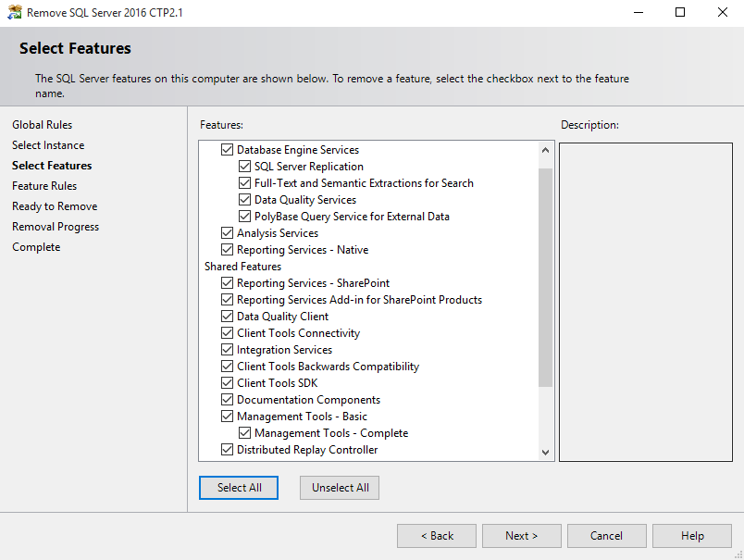Select the Database Engine Services label text
The height and width of the screenshot is (560, 744).
coord(298,150)
